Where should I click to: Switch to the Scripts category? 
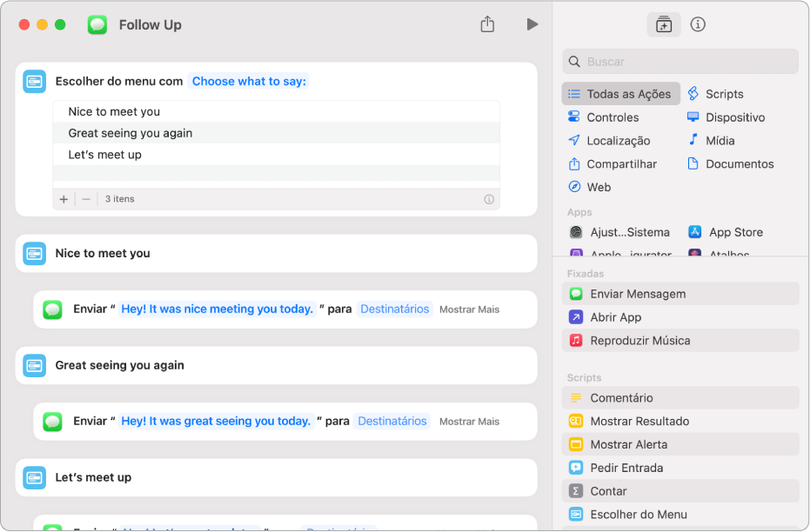coord(724,94)
